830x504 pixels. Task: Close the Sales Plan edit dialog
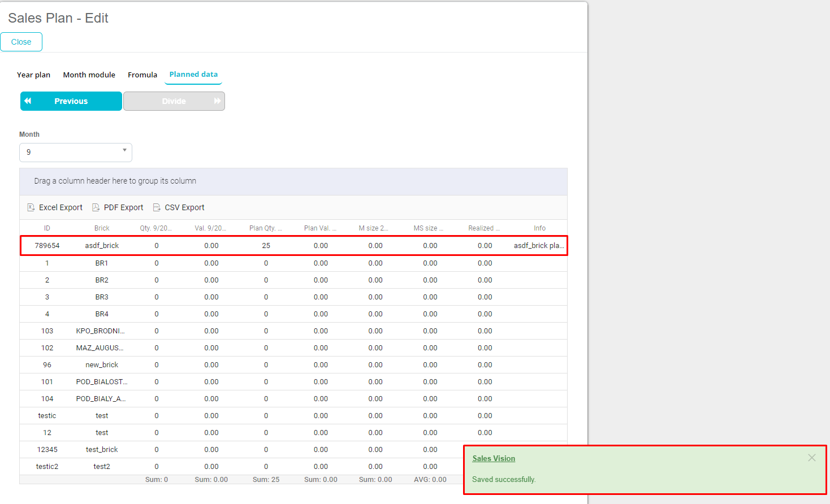point(21,42)
